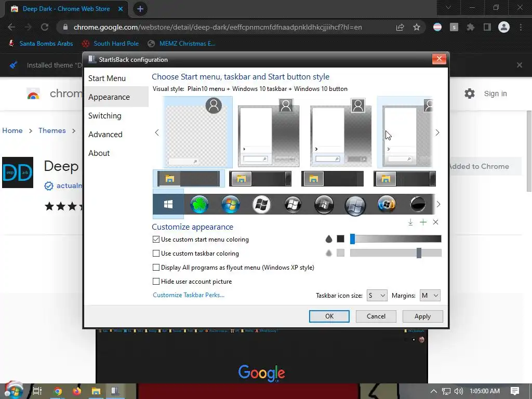Open Santa Bombs Arabs bookmark
Image resolution: width=532 pixels, height=399 pixels.
click(41, 44)
